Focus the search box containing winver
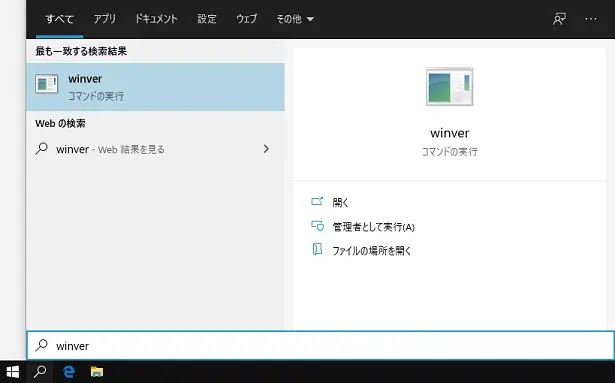The image size is (615, 383). tap(320, 345)
